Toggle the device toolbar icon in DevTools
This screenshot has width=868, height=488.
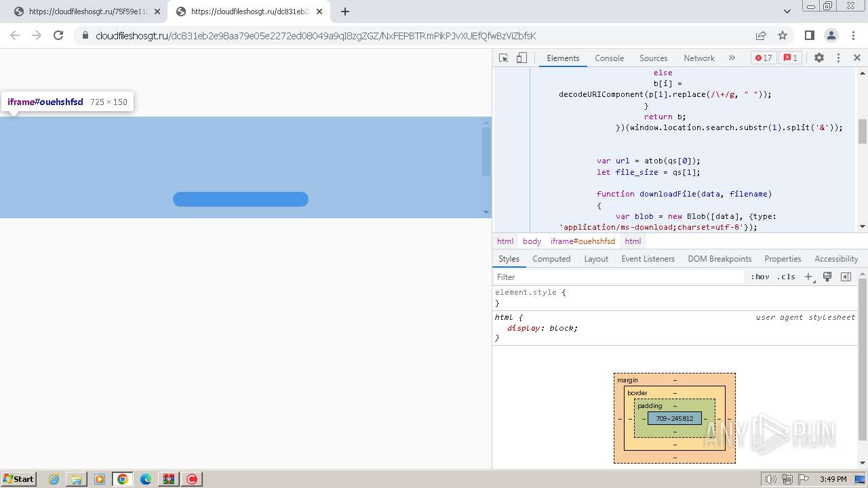coord(521,58)
